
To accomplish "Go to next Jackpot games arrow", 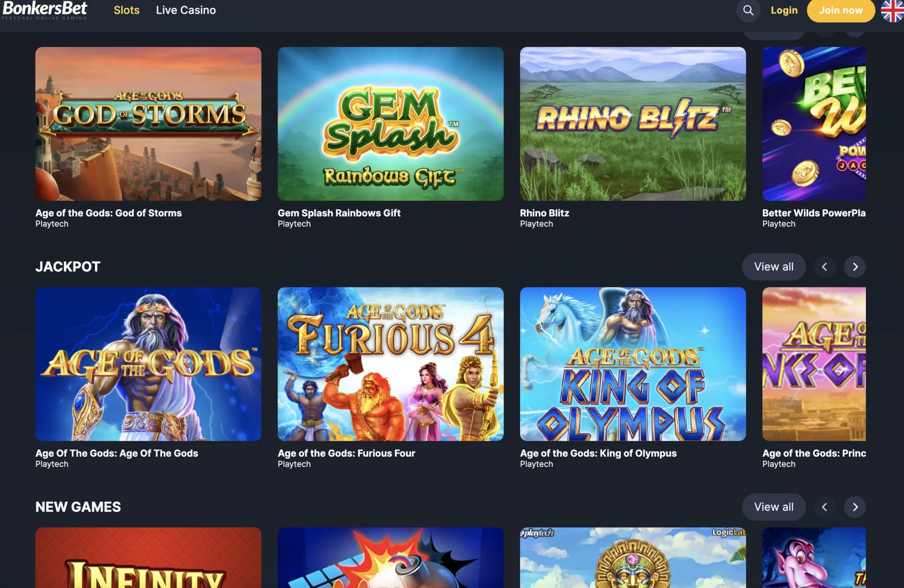I will point(855,267).
